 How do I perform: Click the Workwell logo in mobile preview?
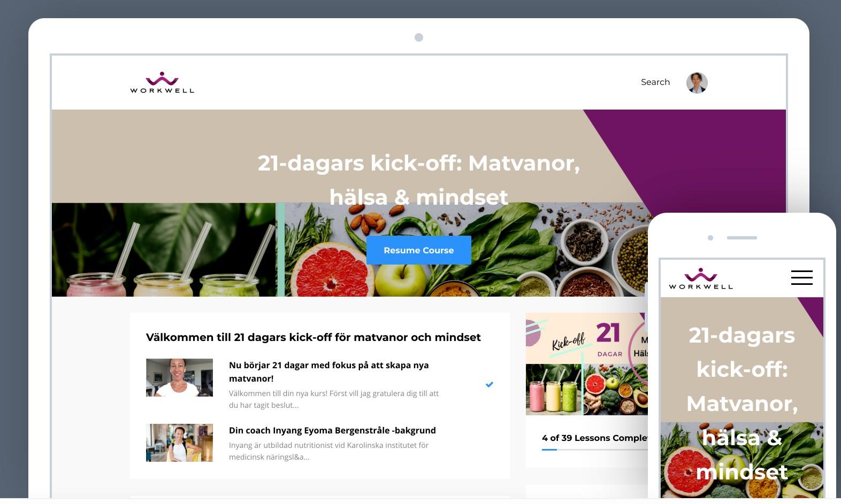tap(700, 278)
